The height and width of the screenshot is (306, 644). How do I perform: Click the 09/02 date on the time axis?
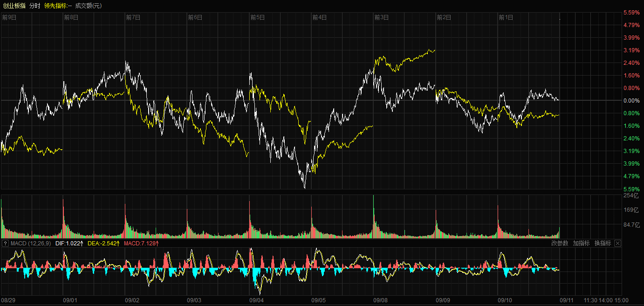132,300
